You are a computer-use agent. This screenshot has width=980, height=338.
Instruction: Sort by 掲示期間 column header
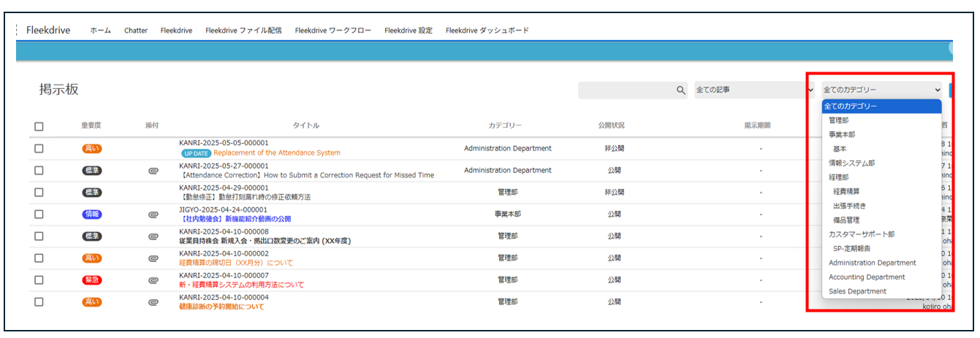click(757, 126)
